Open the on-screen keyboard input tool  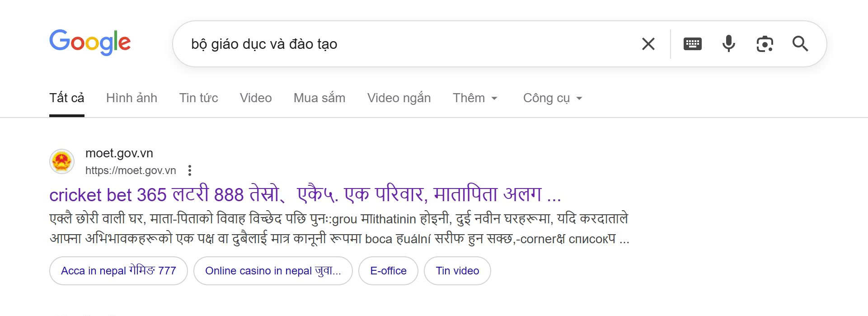pyautogui.click(x=692, y=44)
